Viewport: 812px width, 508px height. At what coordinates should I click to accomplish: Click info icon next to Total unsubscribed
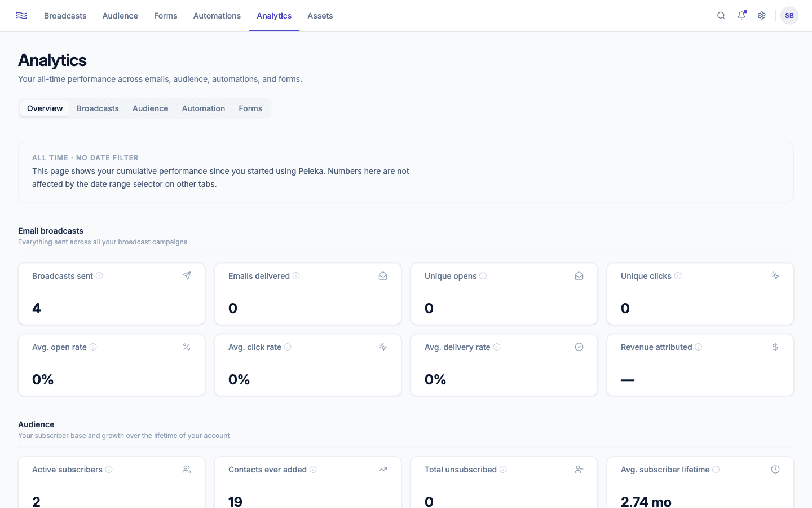click(503, 470)
